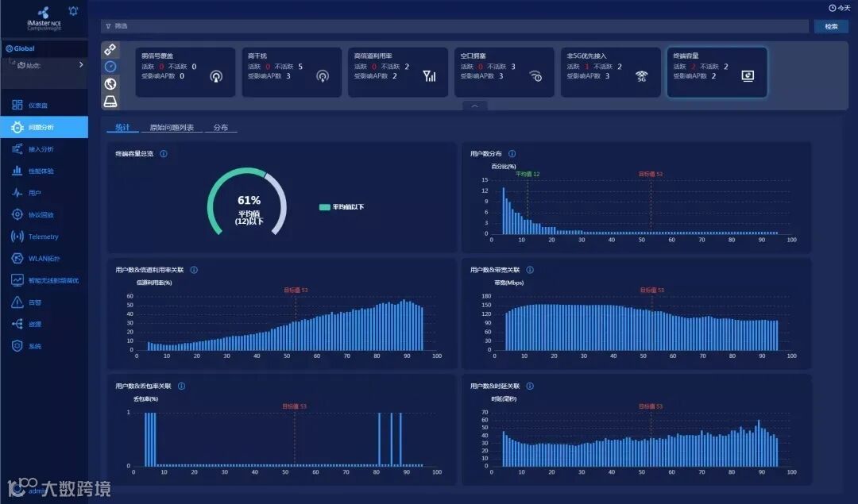Click the monitor icon in 终端容量 card

pyautogui.click(x=748, y=76)
